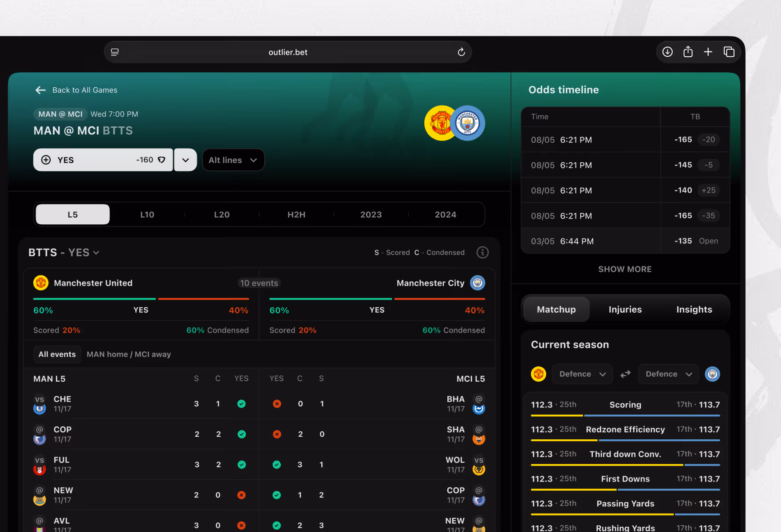
Task: Click the MAN @ MCI badge
Action: coord(60,114)
